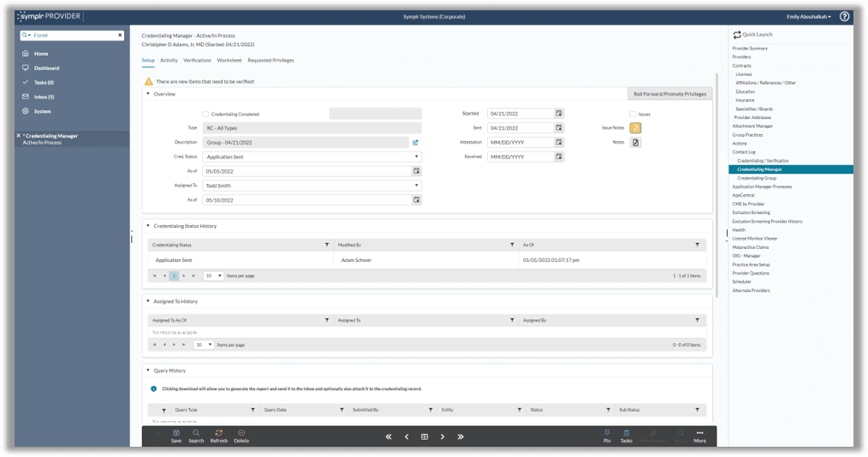Image resolution: width=868 pixels, height=457 pixels.
Task: Go to Inbox in left sidebar
Action: [x=44, y=97]
